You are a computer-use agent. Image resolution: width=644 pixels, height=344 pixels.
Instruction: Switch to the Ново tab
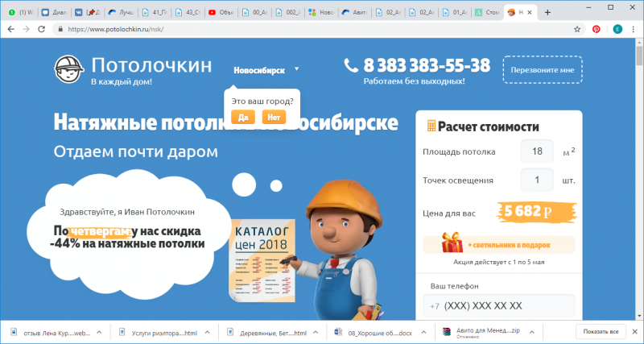pyautogui.click(x=321, y=13)
